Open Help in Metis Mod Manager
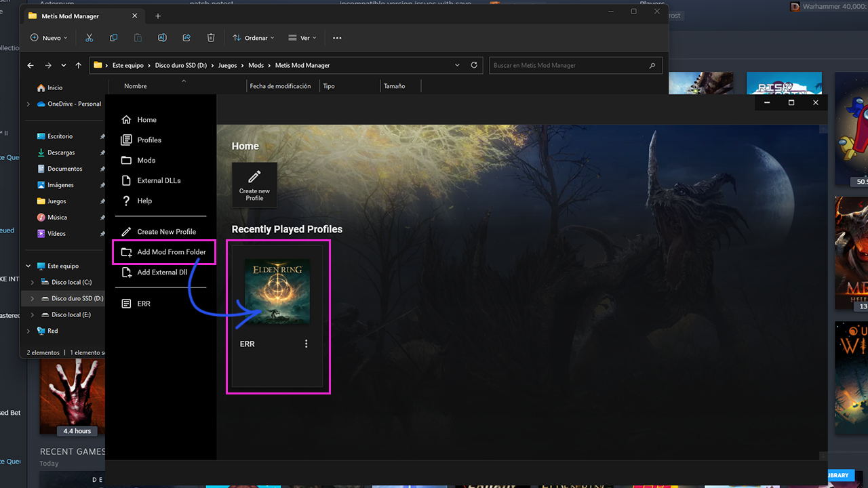The image size is (868, 488). click(136, 201)
